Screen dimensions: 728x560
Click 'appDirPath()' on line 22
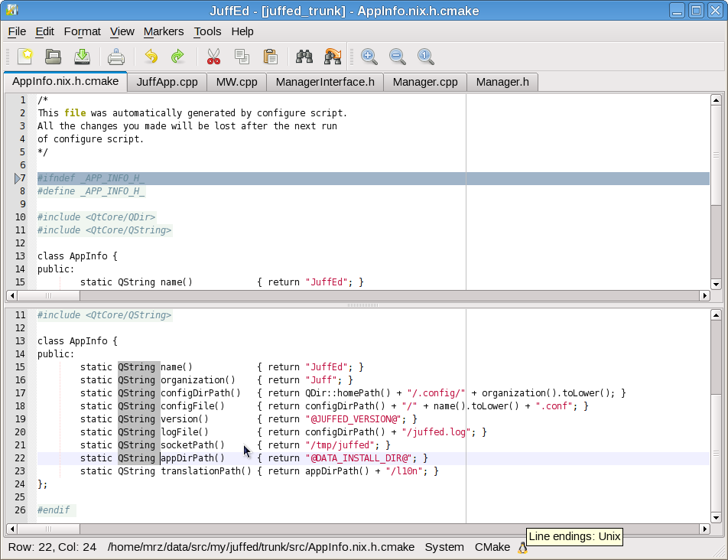193,458
